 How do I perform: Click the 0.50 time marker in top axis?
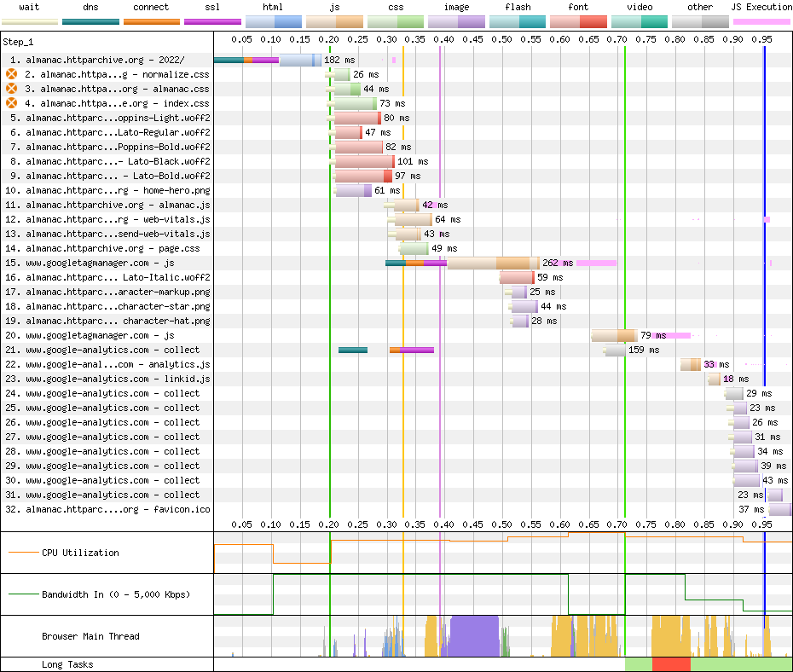[x=502, y=39]
